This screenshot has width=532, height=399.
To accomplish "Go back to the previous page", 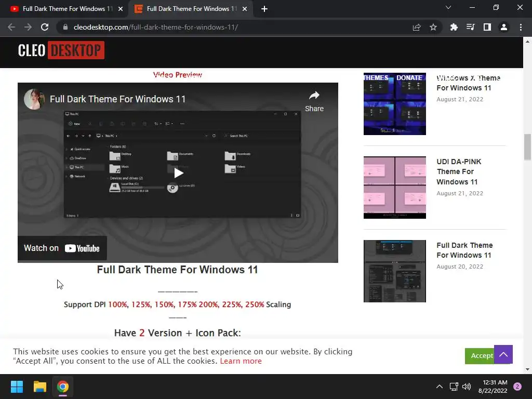I will click(x=11, y=27).
